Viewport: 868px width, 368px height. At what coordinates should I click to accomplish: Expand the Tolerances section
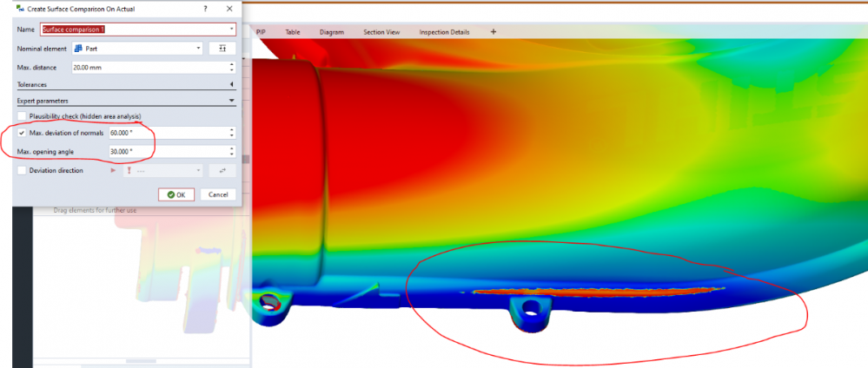(231, 84)
